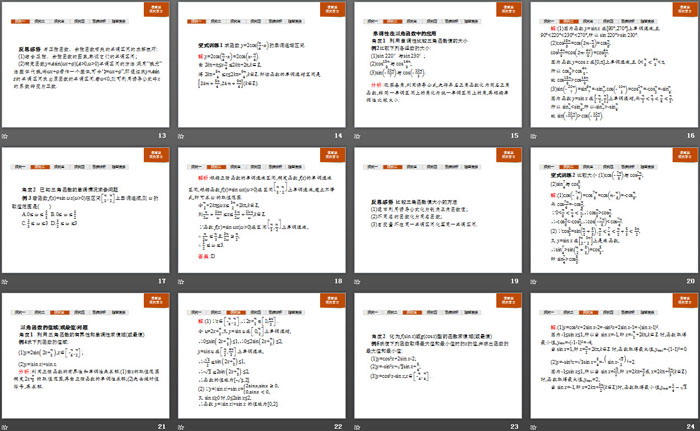Select slide 24 thumbnail

614,355
